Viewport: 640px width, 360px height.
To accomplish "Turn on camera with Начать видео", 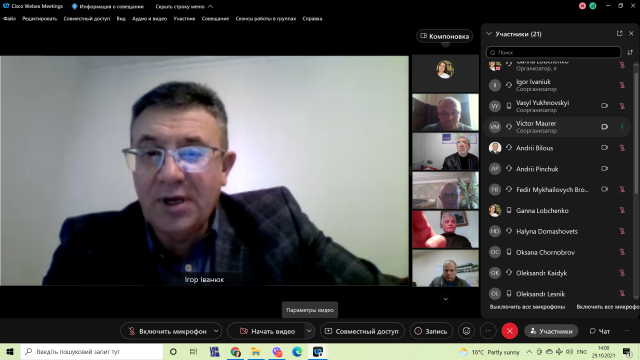I will pyautogui.click(x=267, y=331).
